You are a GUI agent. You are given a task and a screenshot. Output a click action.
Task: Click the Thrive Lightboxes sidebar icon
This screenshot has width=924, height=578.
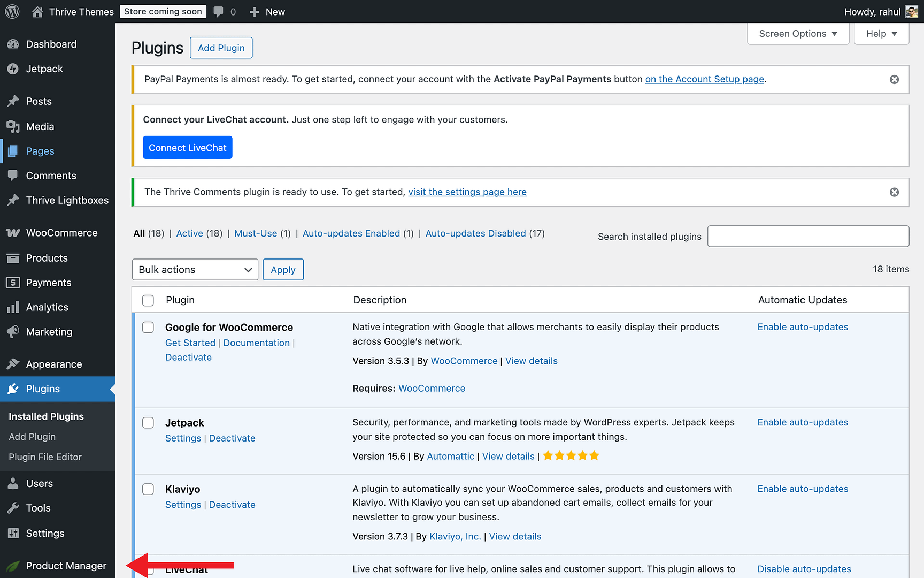click(13, 200)
